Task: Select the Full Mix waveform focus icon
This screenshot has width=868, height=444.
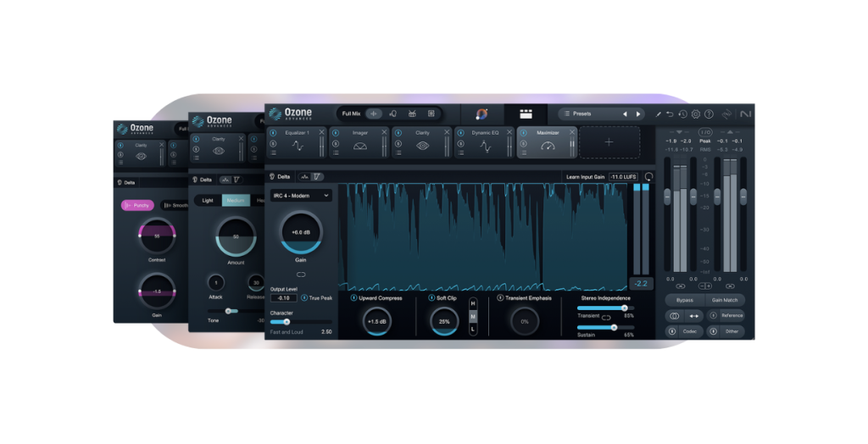Action: click(374, 114)
